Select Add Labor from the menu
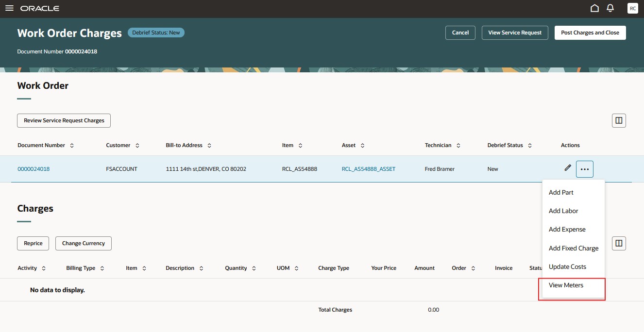644x332 pixels. point(573,211)
